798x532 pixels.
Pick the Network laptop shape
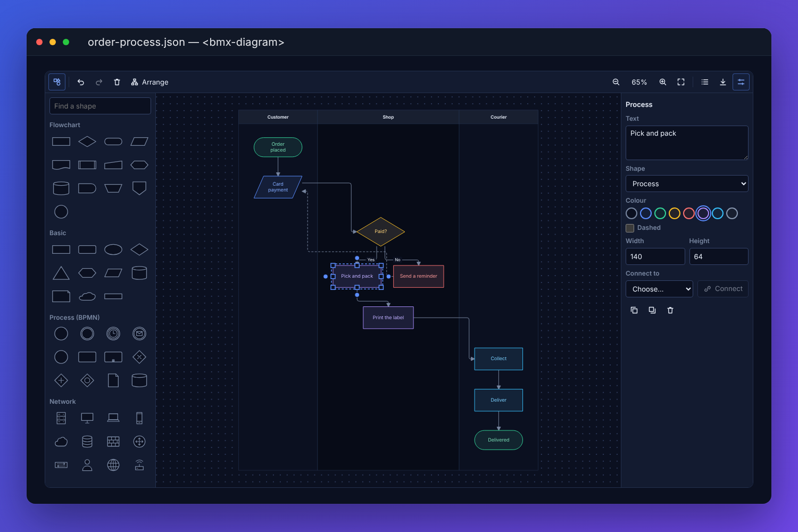(x=113, y=418)
